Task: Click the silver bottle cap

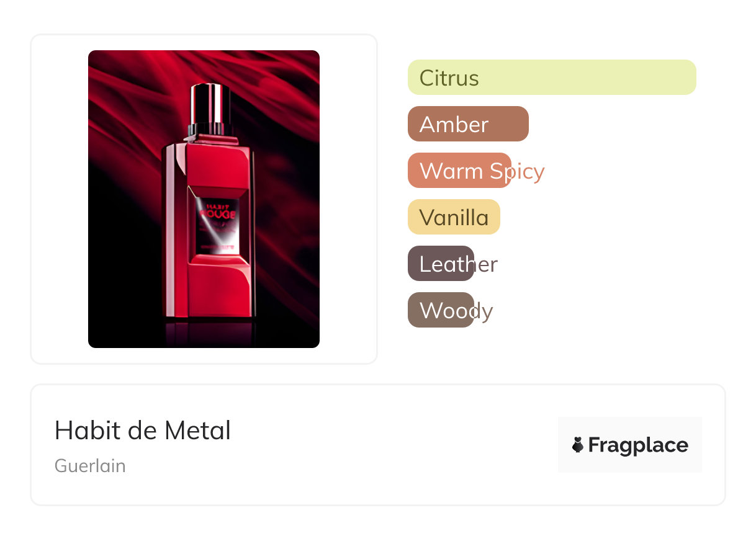Action: pyautogui.click(x=210, y=104)
